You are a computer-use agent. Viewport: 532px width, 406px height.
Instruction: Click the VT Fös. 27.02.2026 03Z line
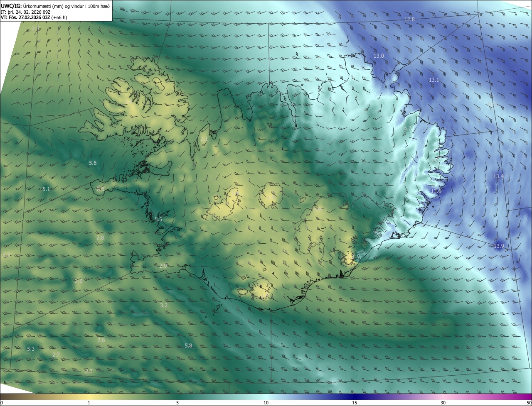(34, 17)
